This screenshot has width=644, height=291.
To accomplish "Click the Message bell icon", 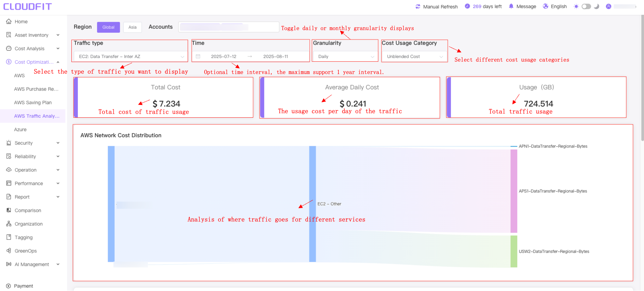I will click(511, 6).
